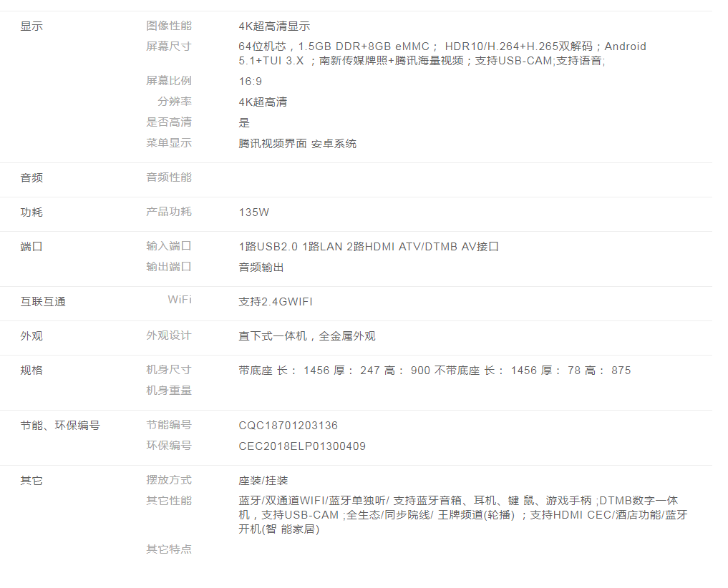
Task: Select the 135W power consumption value
Action: (254, 212)
